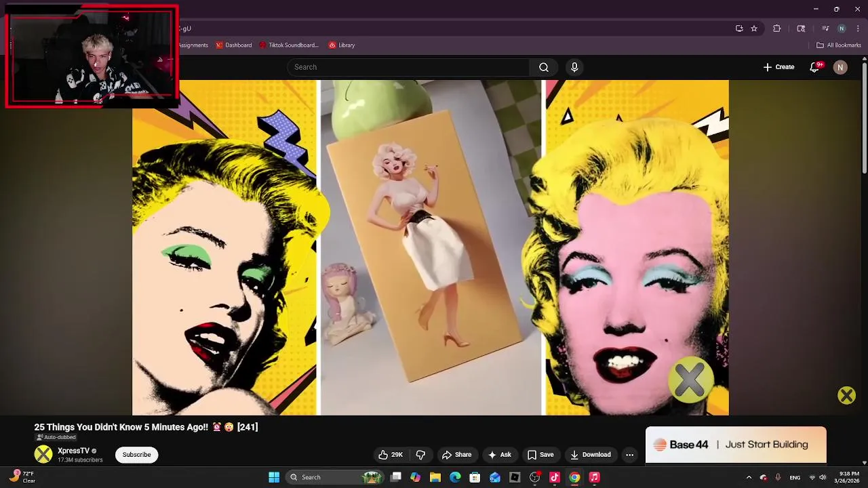The height and width of the screenshot is (488, 868).
Task: Open Microsoft Store from taskbar
Action: coord(475,477)
